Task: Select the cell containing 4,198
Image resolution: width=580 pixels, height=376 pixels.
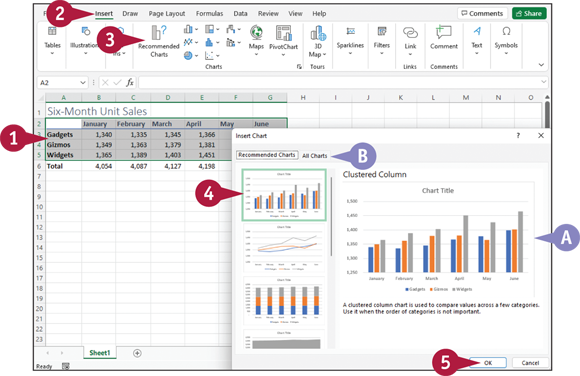Action: (202, 166)
